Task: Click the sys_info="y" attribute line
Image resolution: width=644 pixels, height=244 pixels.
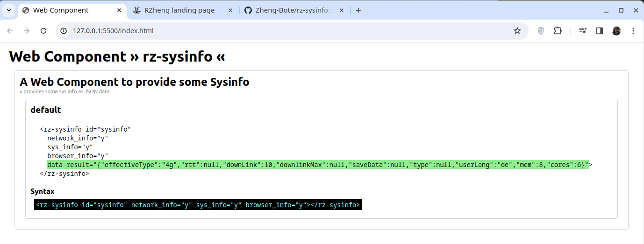Action: click(x=70, y=147)
